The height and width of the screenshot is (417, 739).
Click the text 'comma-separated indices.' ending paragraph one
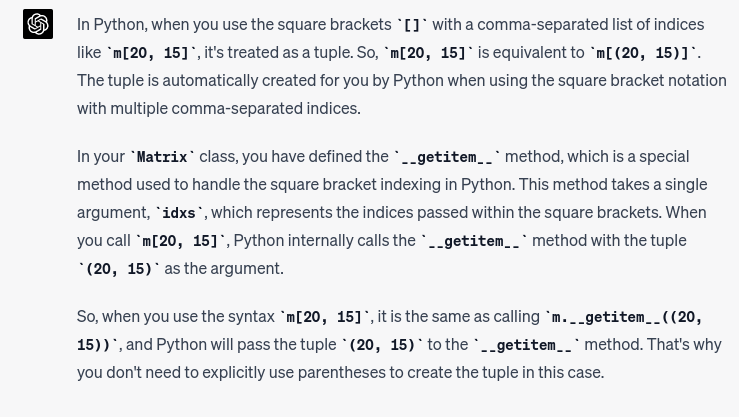tap(266, 108)
